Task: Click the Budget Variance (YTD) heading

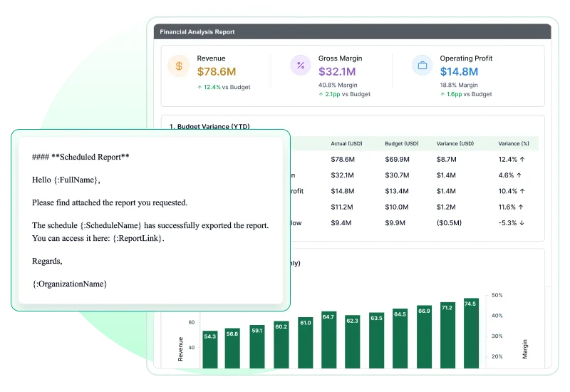Action: coord(209,126)
